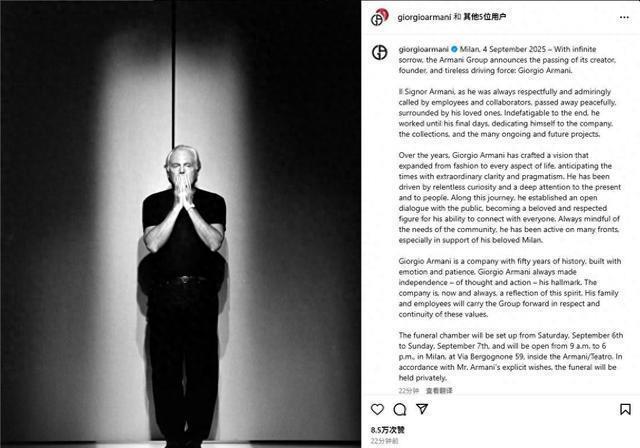This screenshot has height=448, width=640.
Task: Click the blue verified badge next to giorgioarmani
Action: coord(454,49)
